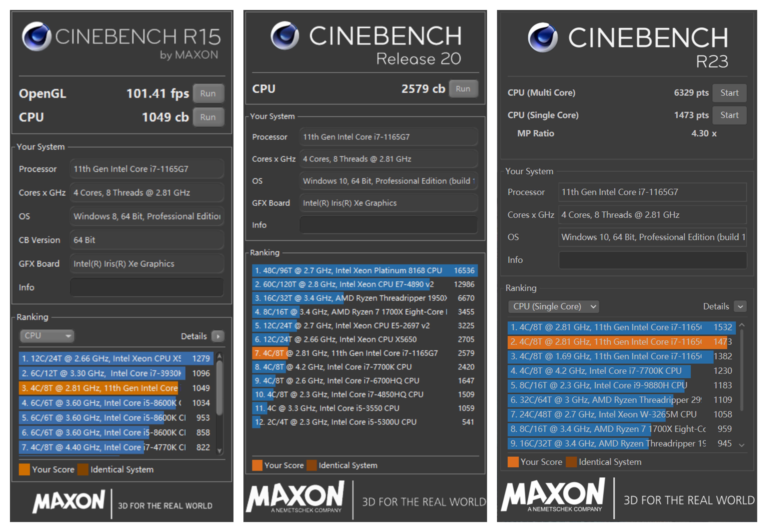Open the R15 CPU ranking dropdown
This screenshot has height=532, width=767.
coord(47,336)
